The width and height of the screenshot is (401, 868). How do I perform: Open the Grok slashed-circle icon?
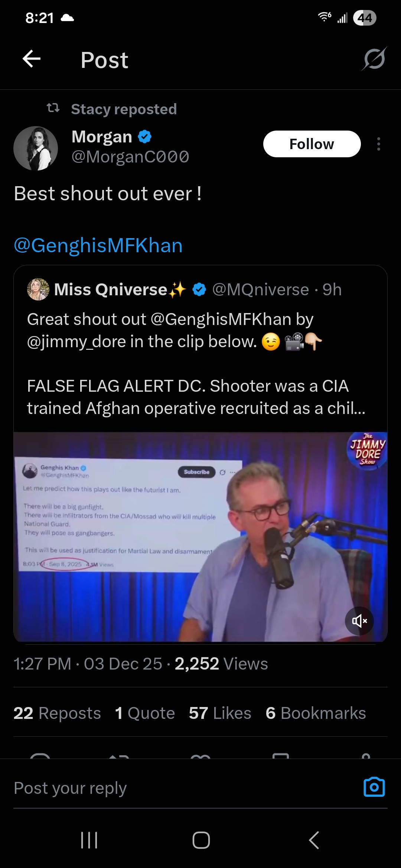pyautogui.click(x=374, y=59)
